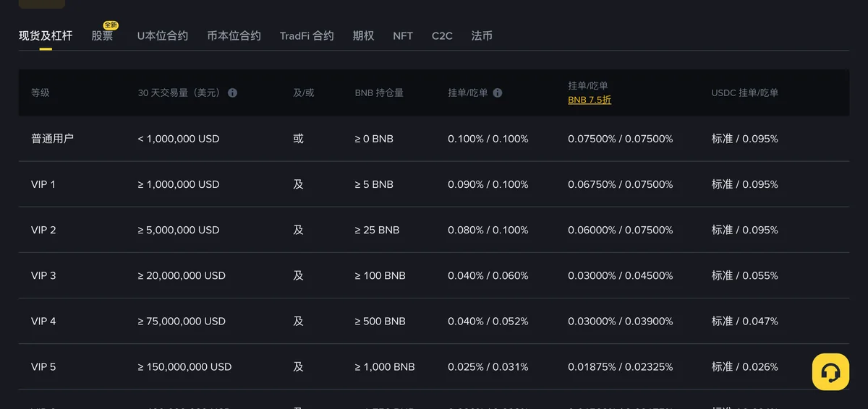The image size is (868, 409).
Task: Select the VIP 3 level cell
Action: [43, 275]
